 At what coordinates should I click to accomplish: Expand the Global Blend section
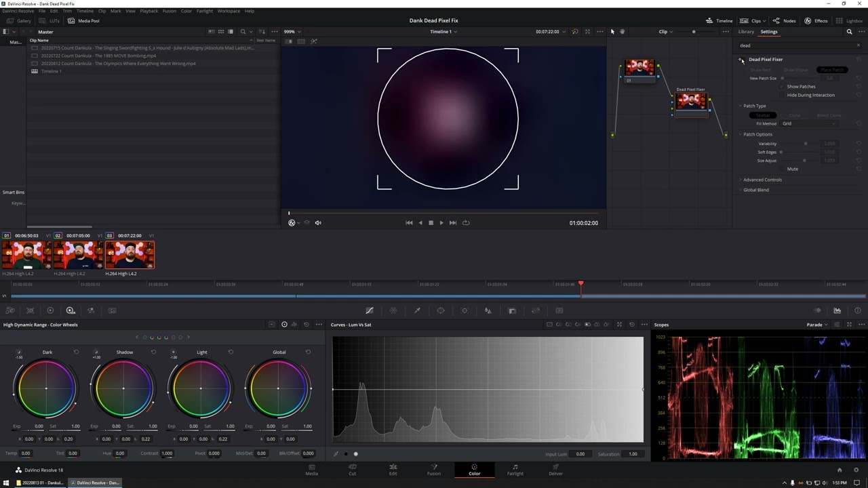coord(741,190)
